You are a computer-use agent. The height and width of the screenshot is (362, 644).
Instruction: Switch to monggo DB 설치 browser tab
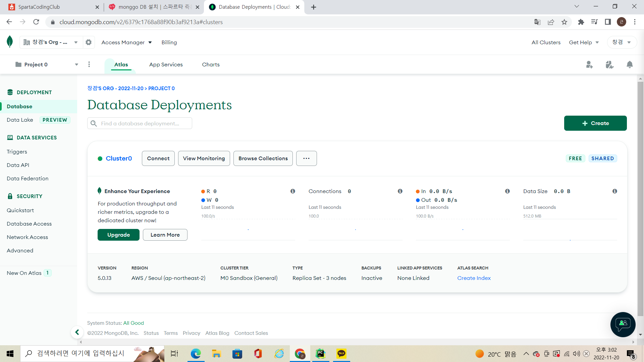pyautogui.click(x=154, y=7)
